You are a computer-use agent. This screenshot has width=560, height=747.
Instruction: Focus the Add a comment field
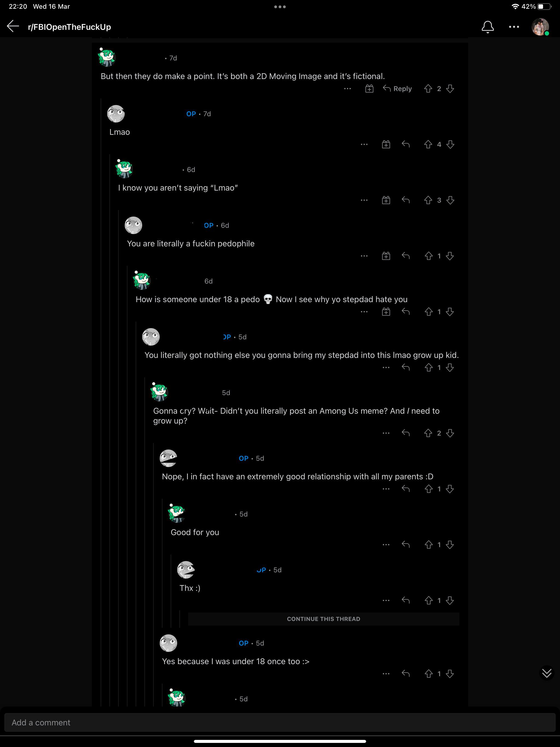(x=280, y=722)
